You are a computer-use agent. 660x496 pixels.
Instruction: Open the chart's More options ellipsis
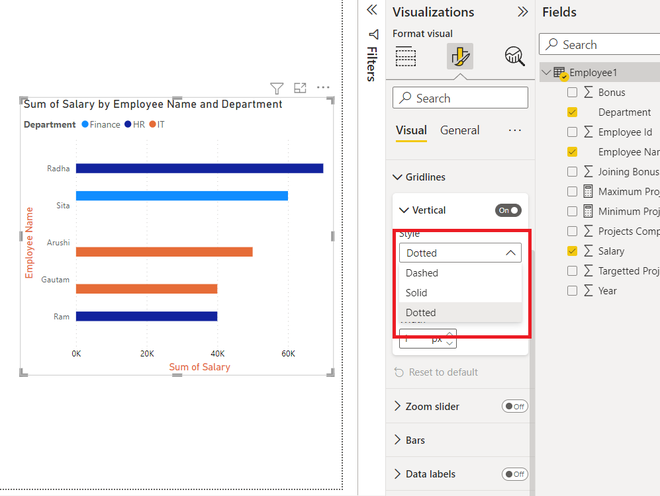(x=323, y=88)
